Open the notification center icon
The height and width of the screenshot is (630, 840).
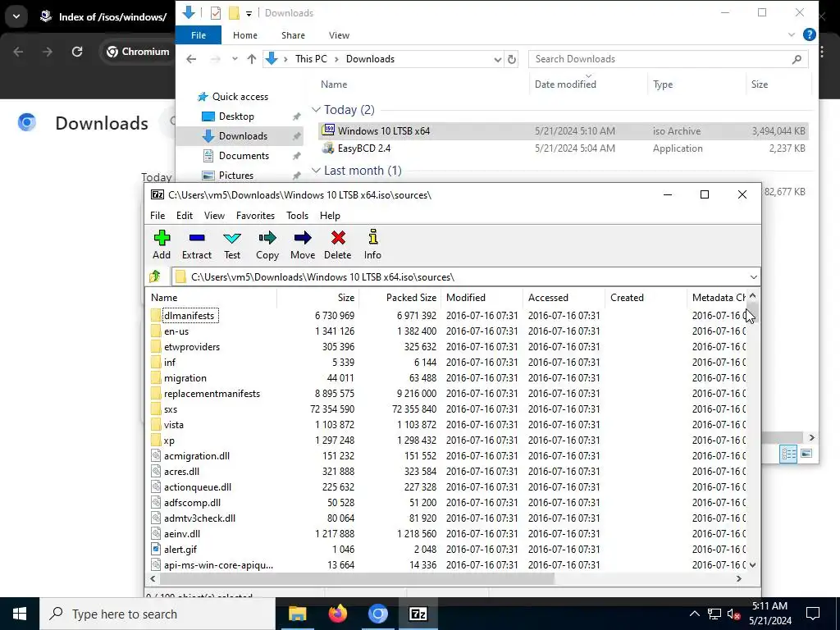click(x=813, y=614)
